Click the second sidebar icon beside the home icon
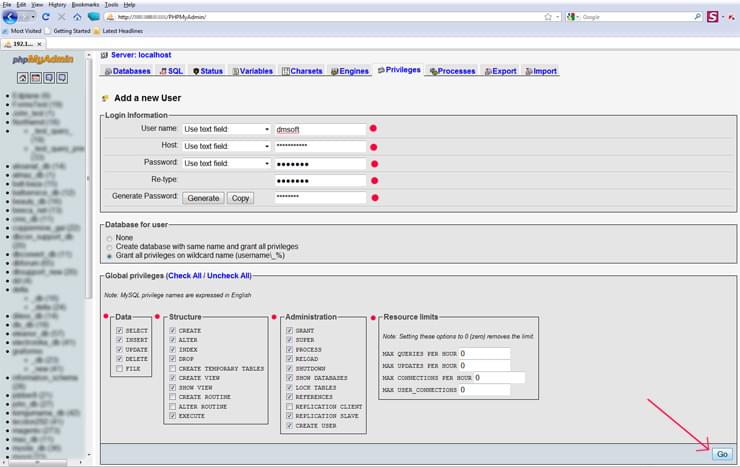The height and width of the screenshot is (467, 740). coord(36,78)
